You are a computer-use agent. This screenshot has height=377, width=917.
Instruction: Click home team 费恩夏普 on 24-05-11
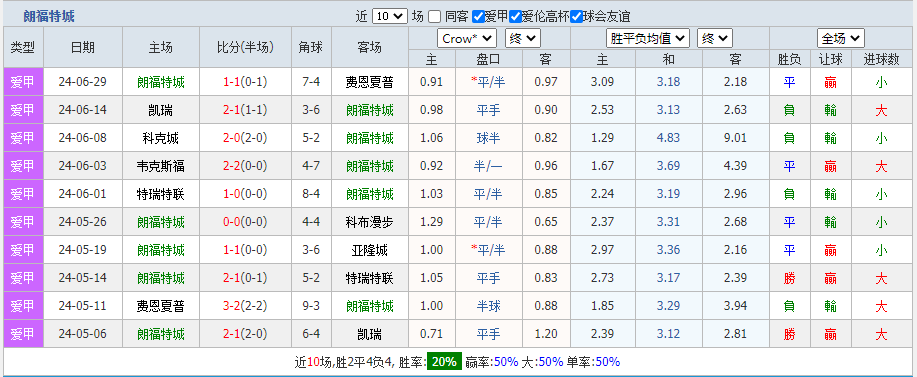tap(161, 306)
